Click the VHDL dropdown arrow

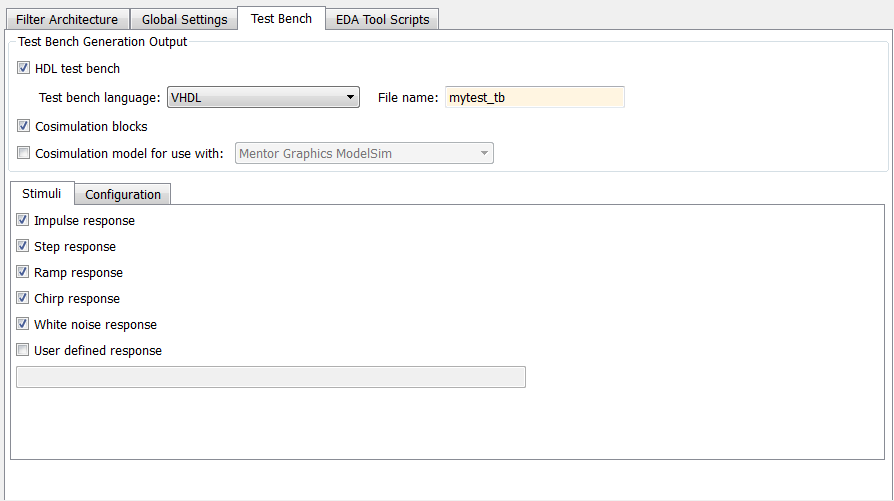pyautogui.click(x=350, y=97)
